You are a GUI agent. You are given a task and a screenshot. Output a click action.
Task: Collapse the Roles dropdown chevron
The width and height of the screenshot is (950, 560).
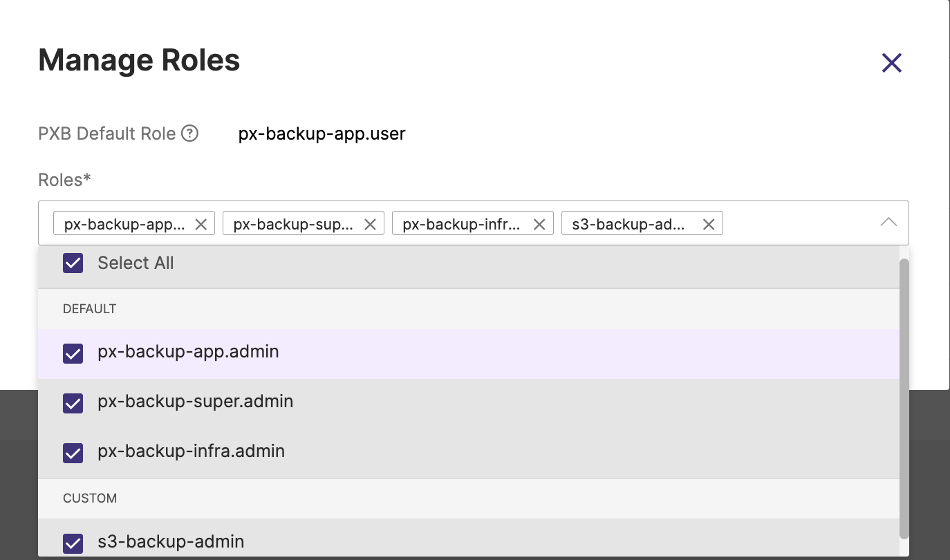(888, 223)
